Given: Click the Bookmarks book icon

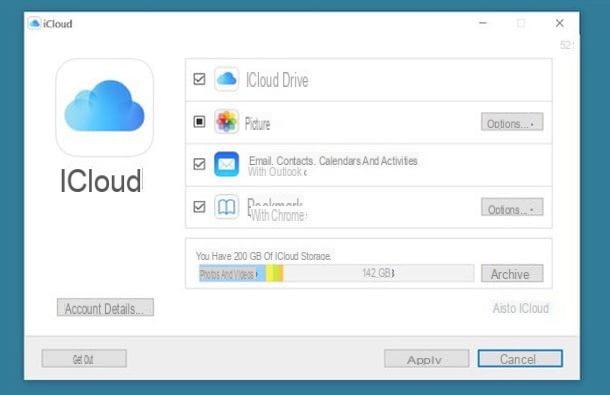Looking at the screenshot, I should (x=226, y=207).
